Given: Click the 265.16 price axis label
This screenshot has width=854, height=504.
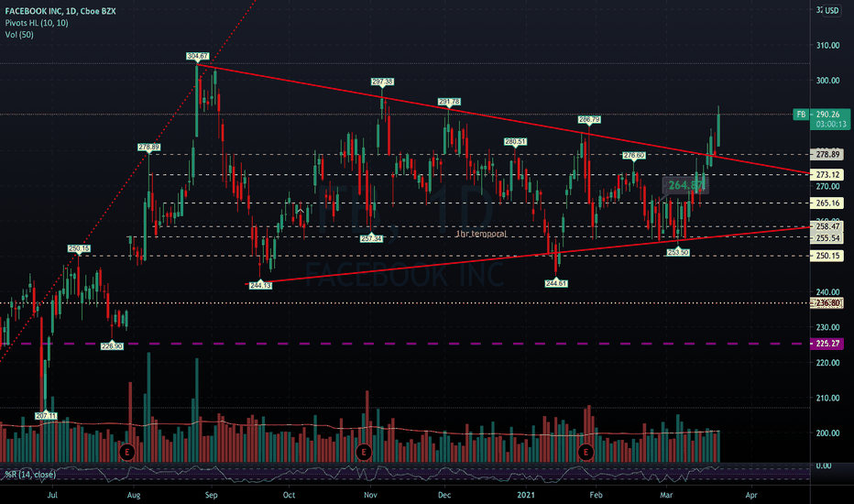Looking at the screenshot, I should (827, 203).
